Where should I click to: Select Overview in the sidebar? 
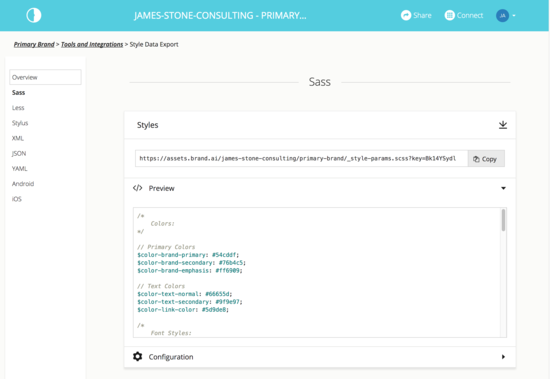tap(45, 77)
